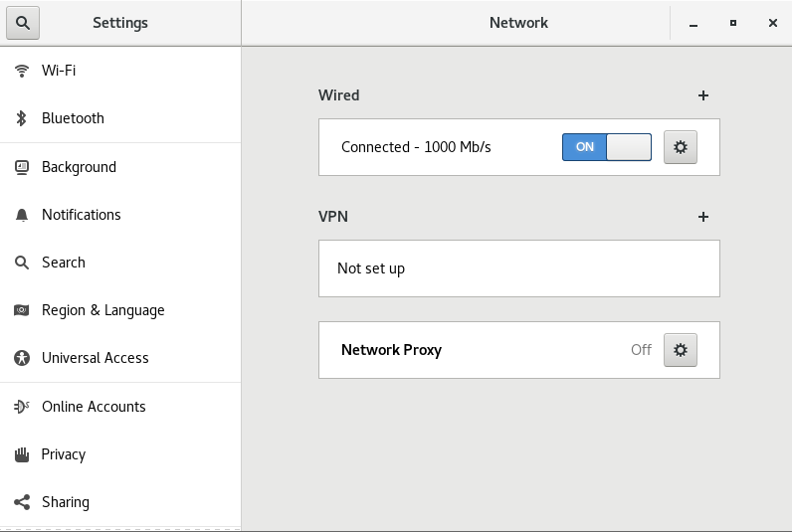The height and width of the screenshot is (532, 792).
Task: Click the search magnifier button in header
Action: (22, 22)
